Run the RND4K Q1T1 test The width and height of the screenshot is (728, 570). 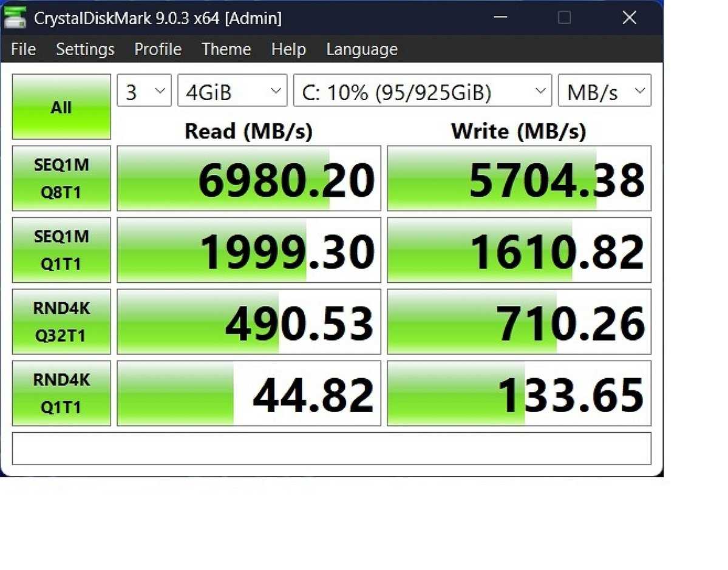click(x=61, y=393)
